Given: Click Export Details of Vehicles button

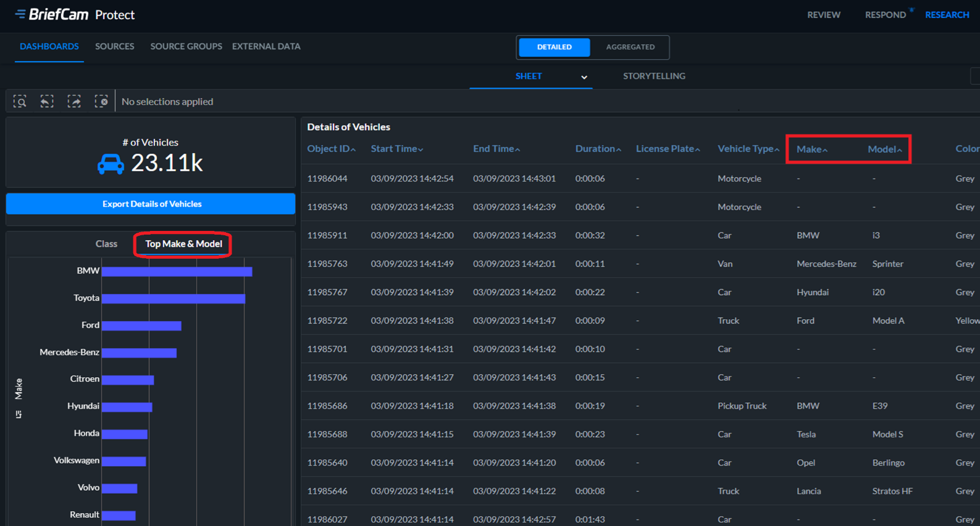Looking at the screenshot, I should (x=151, y=204).
